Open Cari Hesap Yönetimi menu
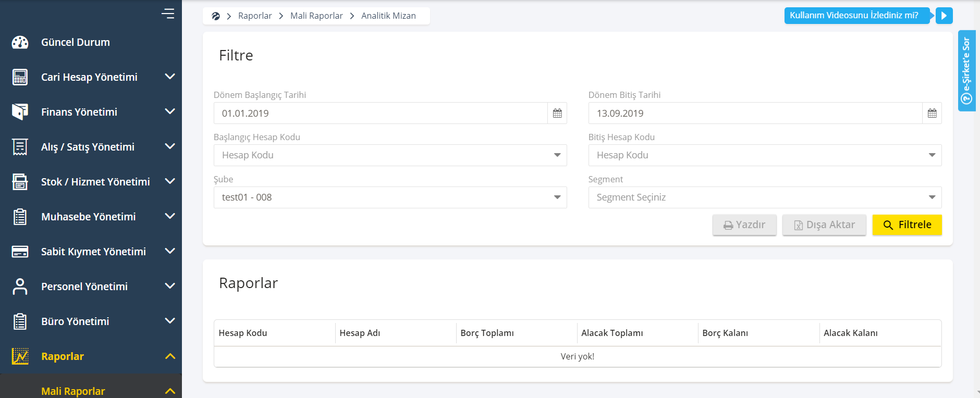 tap(89, 77)
